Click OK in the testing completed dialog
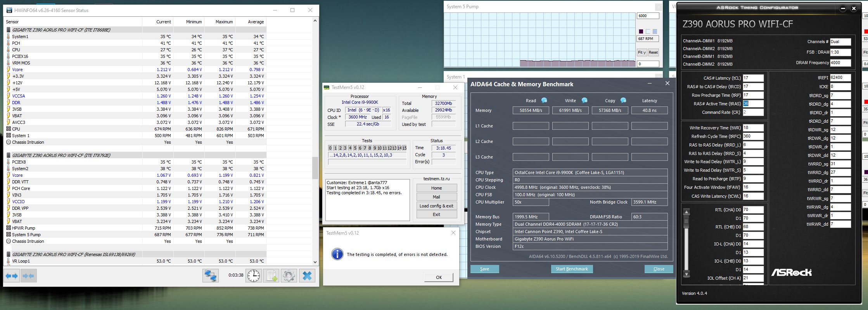The width and height of the screenshot is (868, 310). point(439,277)
